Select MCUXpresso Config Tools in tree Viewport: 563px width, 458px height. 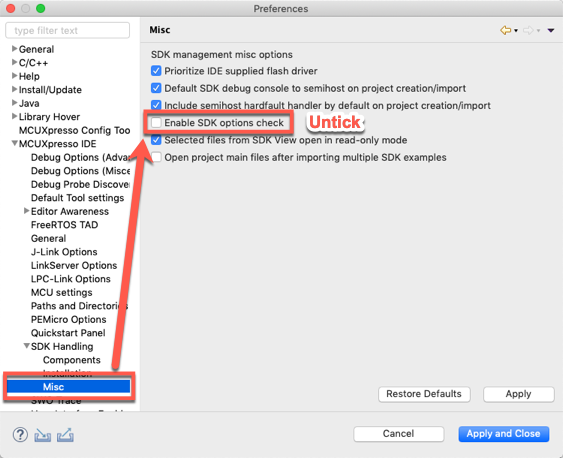click(74, 130)
